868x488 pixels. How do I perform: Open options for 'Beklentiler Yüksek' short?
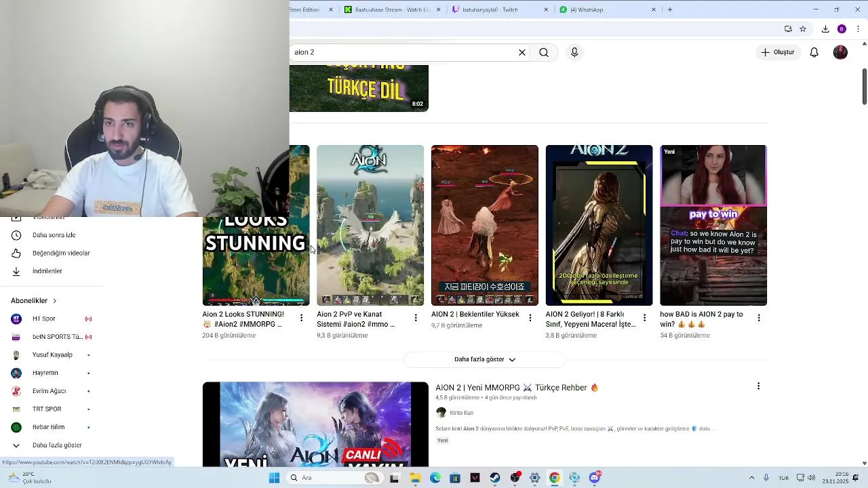point(530,317)
